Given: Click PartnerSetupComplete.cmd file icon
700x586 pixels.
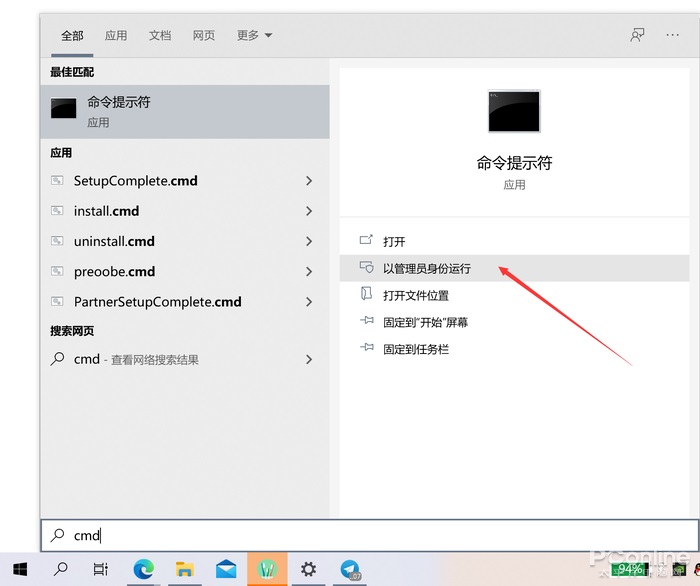Looking at the screenshot, I should tap(57, 302).
